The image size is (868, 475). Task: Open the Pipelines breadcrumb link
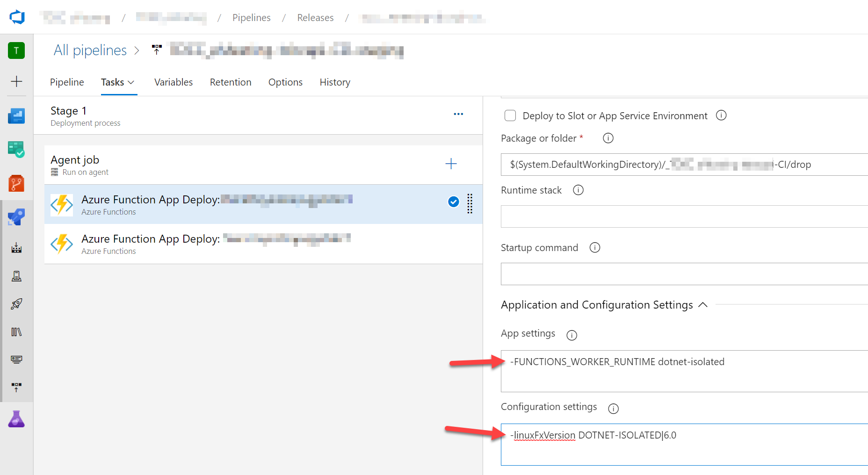(252, 18)
